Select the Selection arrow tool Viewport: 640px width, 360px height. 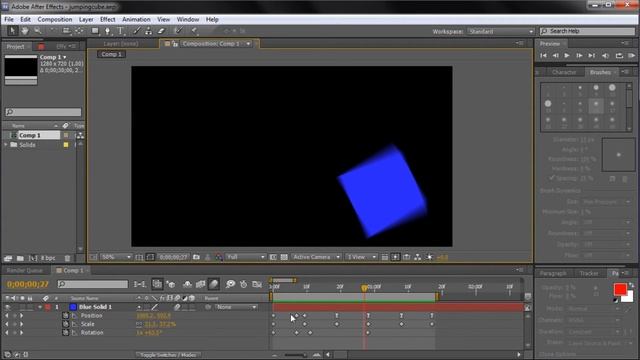click(12, 31)
